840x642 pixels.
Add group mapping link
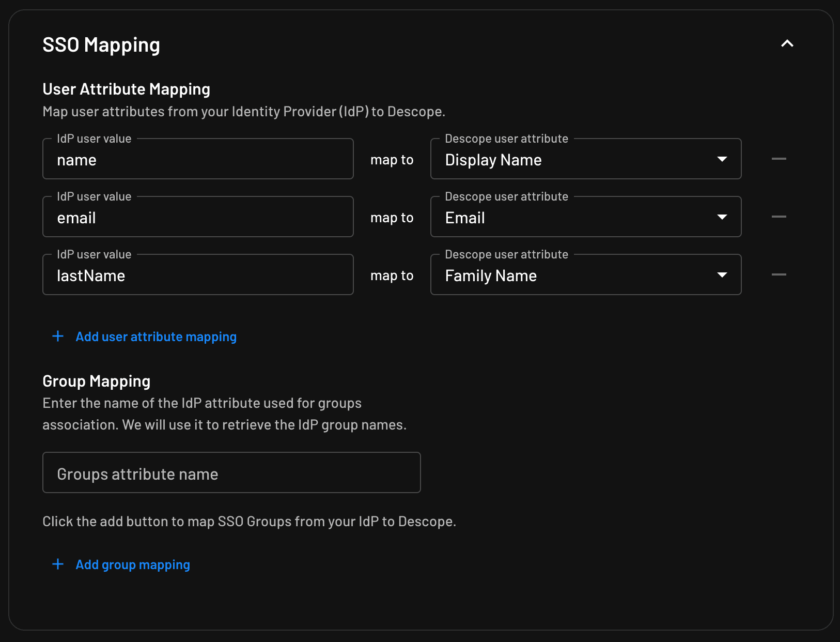[x=133, y=565]
